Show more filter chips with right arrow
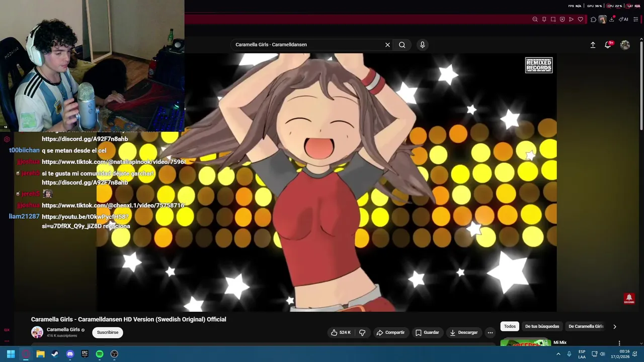Viewport: 644px width, 362px height. point(614,326)
